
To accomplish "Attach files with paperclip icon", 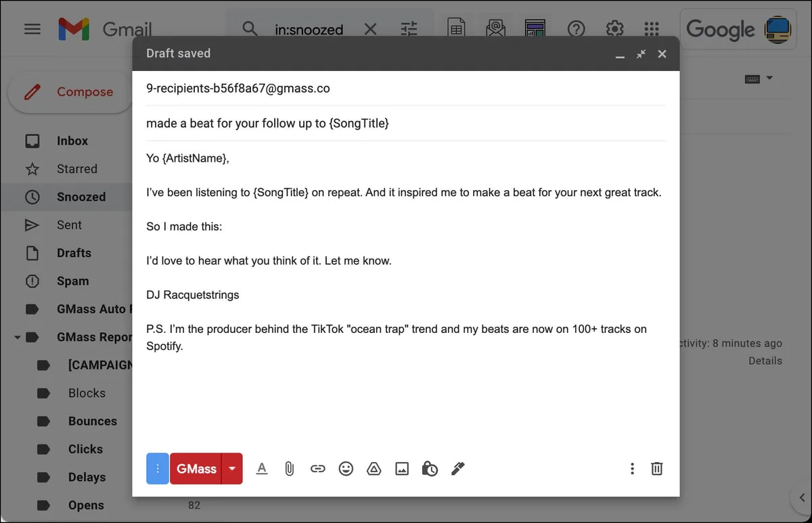I will point(290,468).
